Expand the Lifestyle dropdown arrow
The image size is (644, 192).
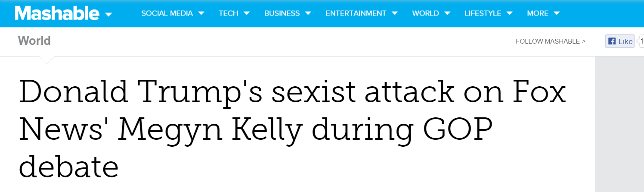coord(510,13)
